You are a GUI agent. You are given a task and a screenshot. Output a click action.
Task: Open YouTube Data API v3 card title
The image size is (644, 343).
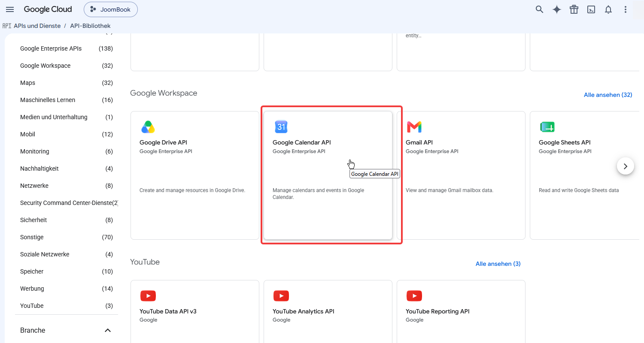pos(168,311)
